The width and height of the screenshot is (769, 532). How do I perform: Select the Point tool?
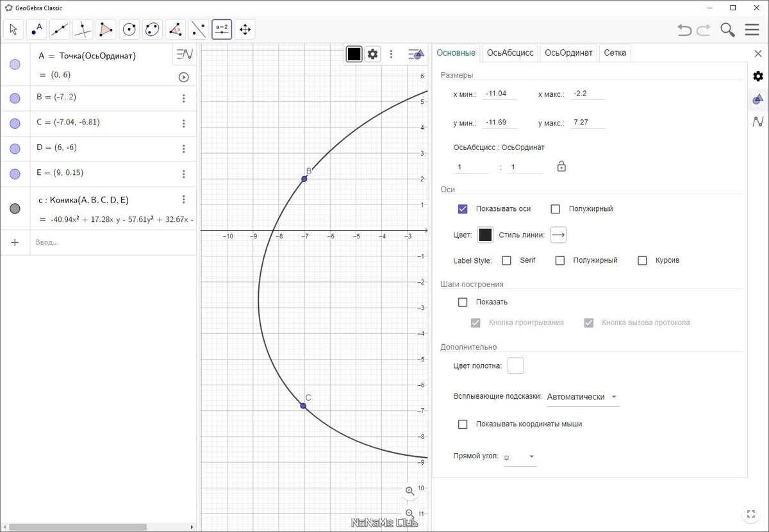pos(37,29)
